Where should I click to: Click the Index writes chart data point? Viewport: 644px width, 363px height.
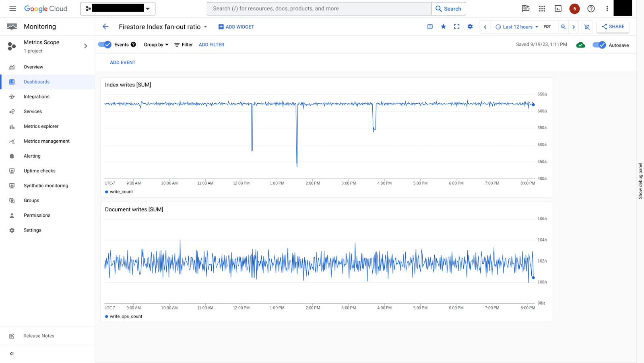pos(533,105)
